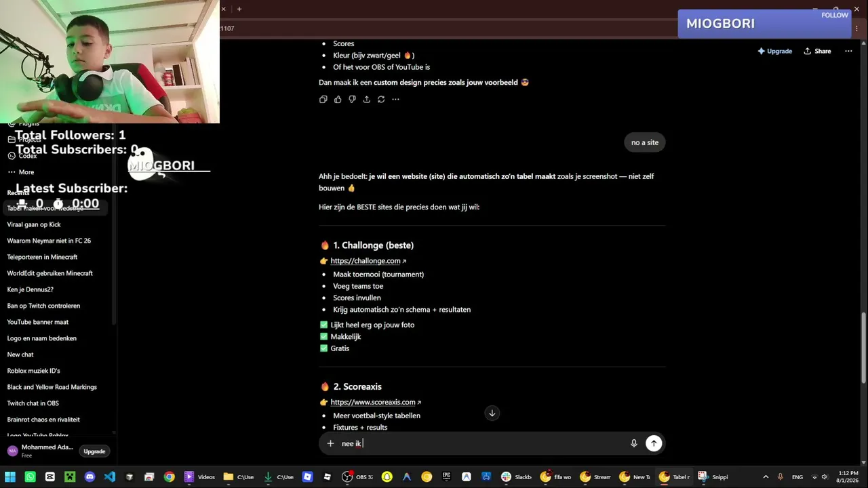This screenshot has height=488, width=868.
Task: Switch to the Snipping Tool in the taskbar
Action: [x=713, y=477]
